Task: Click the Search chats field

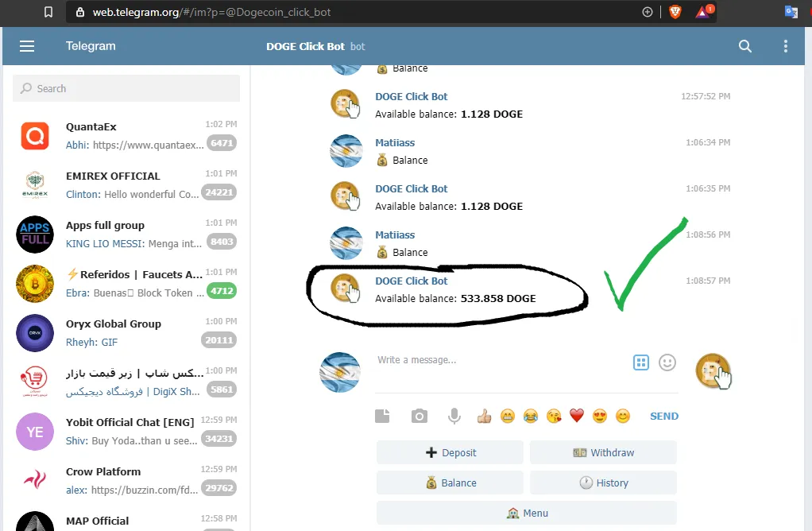Action: pyautogui.click(x=126, y=88)
